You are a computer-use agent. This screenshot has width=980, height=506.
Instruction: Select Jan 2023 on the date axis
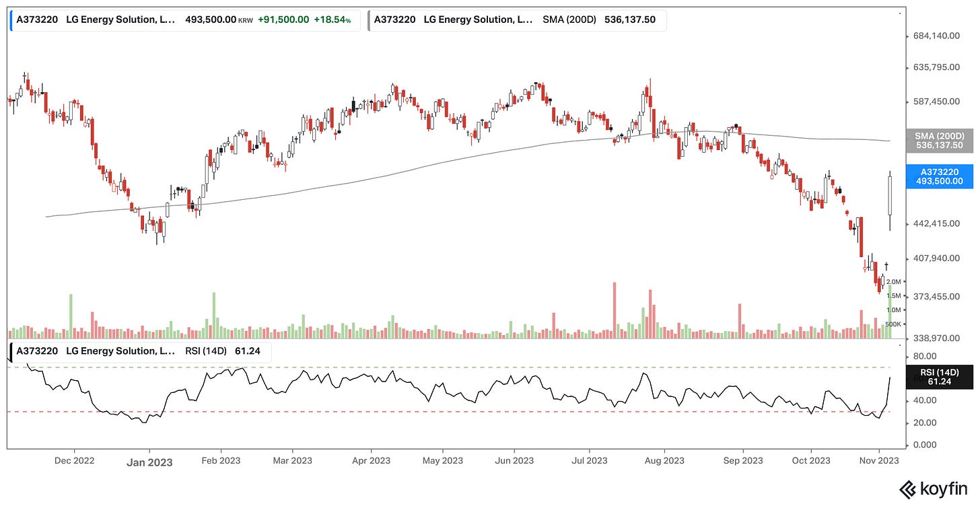149,462
